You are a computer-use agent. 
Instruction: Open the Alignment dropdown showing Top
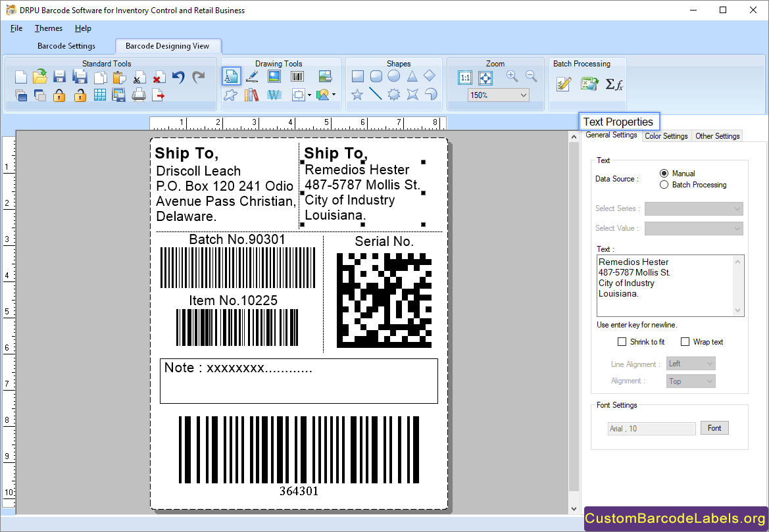691,381
